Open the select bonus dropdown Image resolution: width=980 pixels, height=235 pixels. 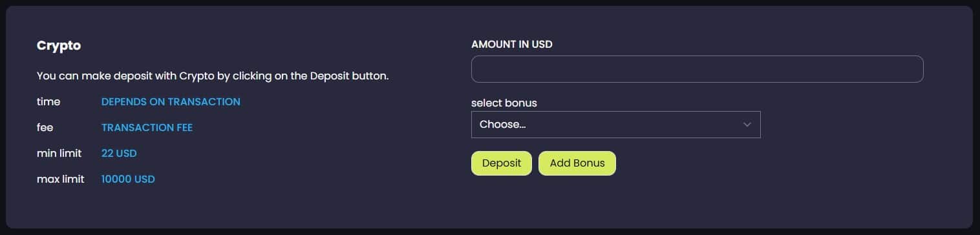[x=615, y=125]
